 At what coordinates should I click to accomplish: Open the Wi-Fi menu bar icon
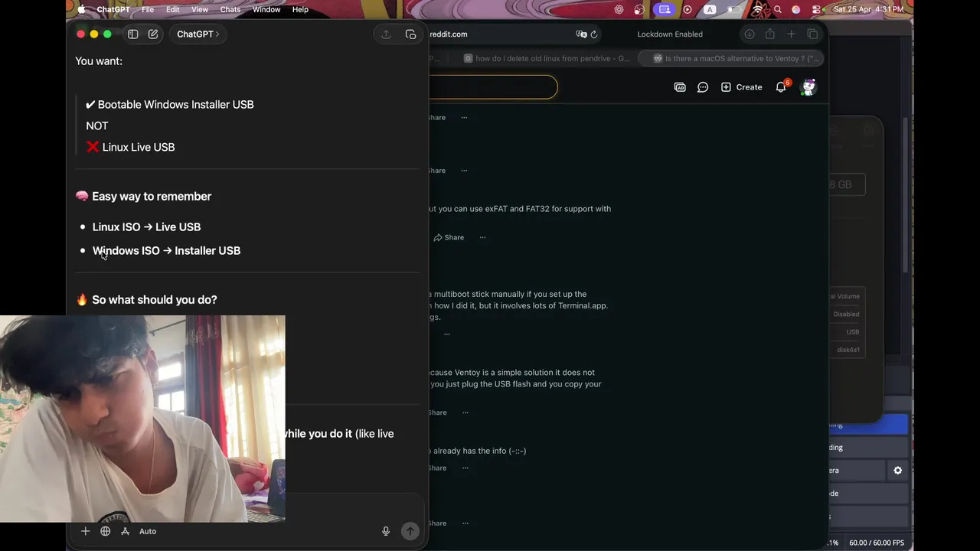[757, 9]
